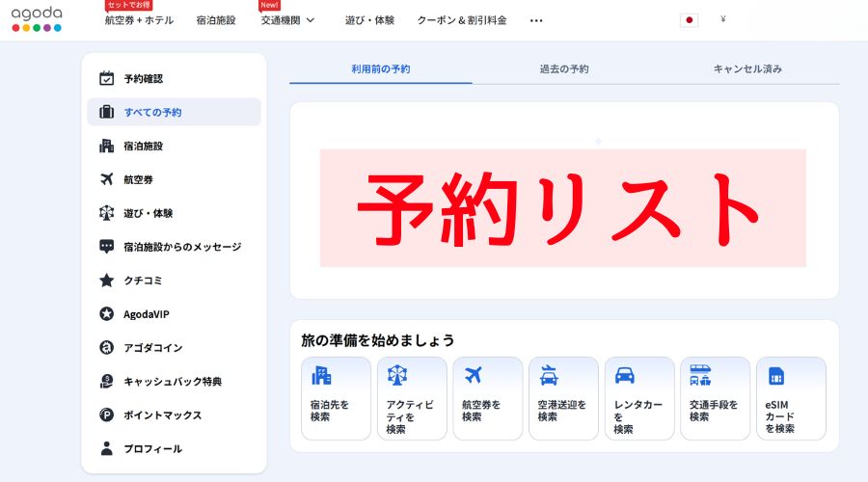This screenshot has width=868, height=482.
Task: Click the クチコミ star icon
Action: [x=106, y=281]
